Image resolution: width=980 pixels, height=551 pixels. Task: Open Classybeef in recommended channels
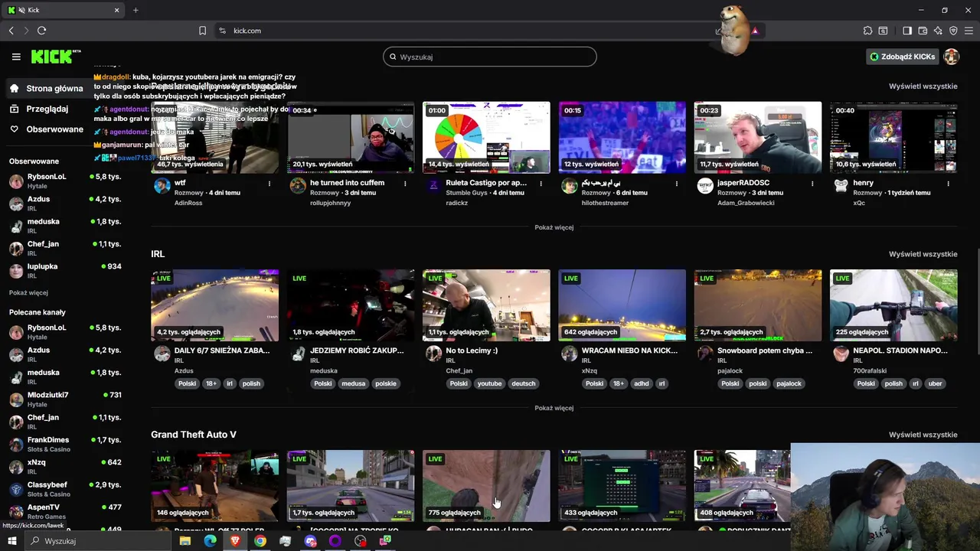[x=65, y=488]
